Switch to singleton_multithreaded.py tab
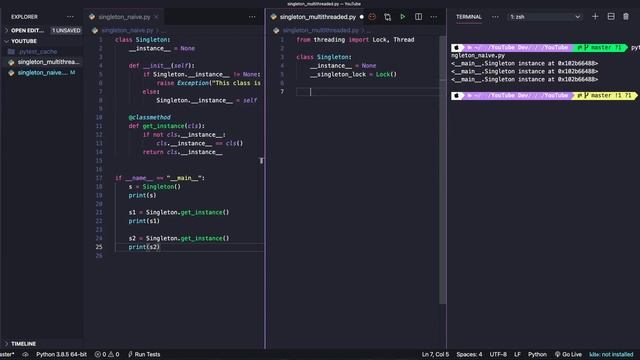Viewport: 640px width, 360px height. (x=318, y=17)
